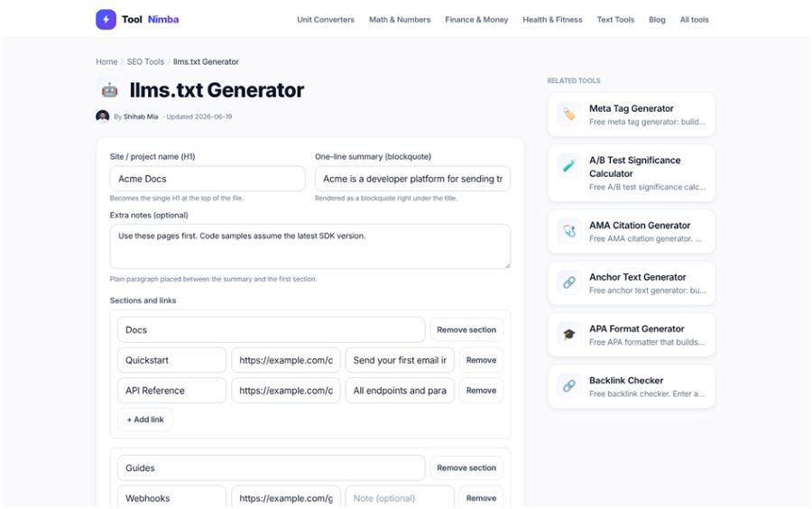Edit the URL field in Quickstart row
Screen dimensions: 812x509
click(x=286, y=360)
